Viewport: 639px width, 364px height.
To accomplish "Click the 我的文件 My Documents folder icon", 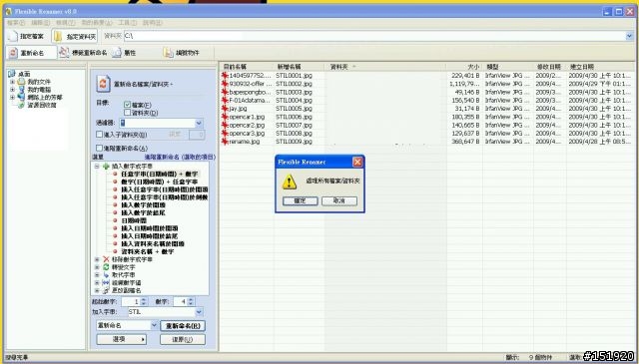I will tap(21, 82).
